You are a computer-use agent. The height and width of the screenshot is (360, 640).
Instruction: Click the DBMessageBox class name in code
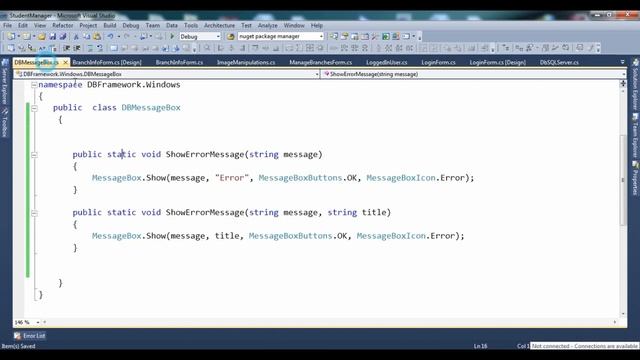click(x=151, y=108)
